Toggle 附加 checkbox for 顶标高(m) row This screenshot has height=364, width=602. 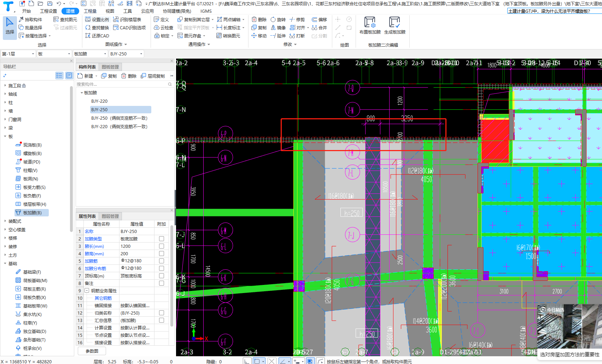pos(162,276)
